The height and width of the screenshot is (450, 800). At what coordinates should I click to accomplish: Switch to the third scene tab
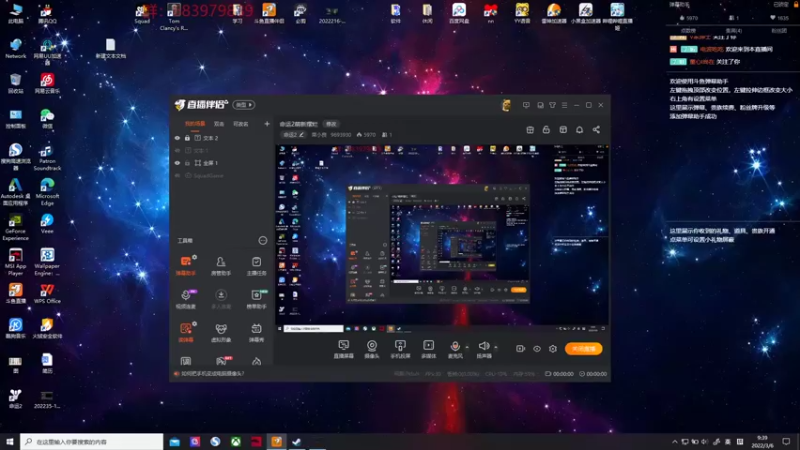point(241,124)
